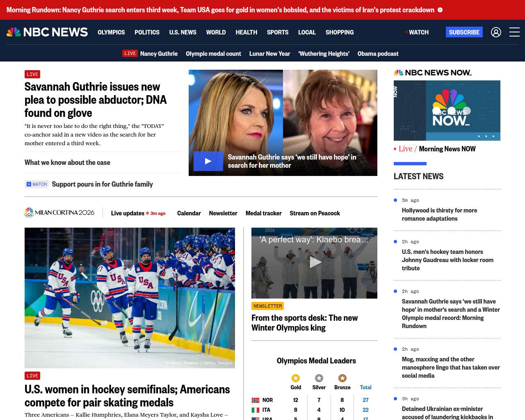Click the bronze medal column icon
Viewport: 525px width, 420px height.
point(342,378)
